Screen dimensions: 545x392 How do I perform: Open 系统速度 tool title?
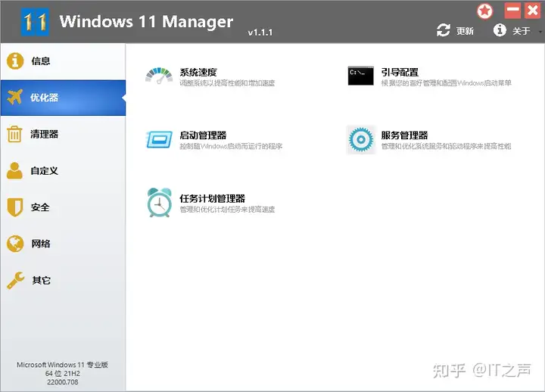tap(198, 73)
